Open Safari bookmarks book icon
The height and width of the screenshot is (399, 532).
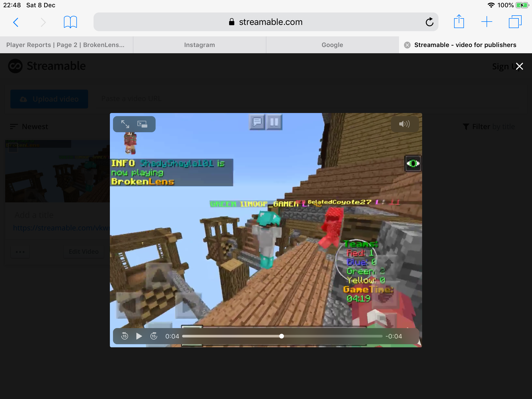(x=70, y=22)
